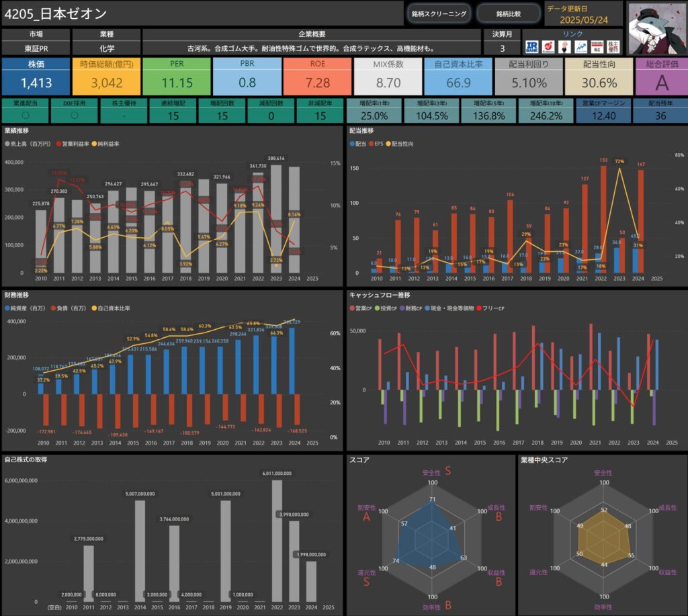Click the 時価総額(億円) 3,042 card

coord(107,77)
